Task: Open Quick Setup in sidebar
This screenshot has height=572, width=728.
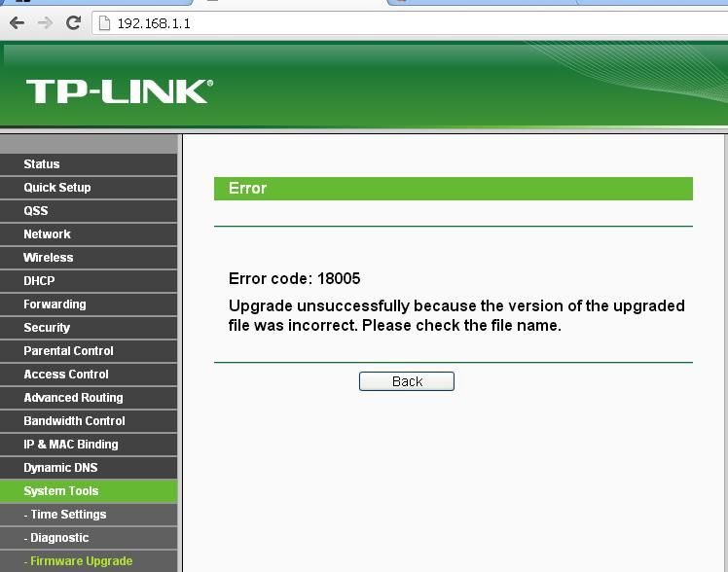Action: coord(57,188)
